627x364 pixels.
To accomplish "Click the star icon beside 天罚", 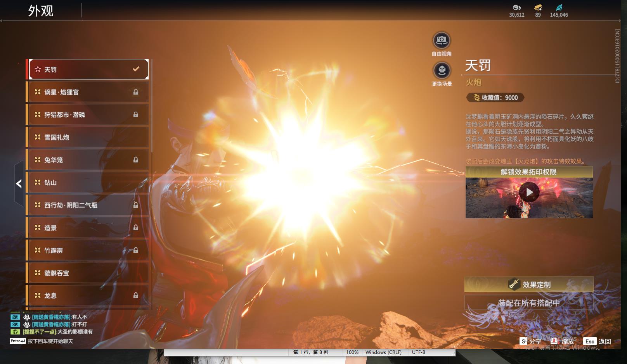I will click(38, 69).
